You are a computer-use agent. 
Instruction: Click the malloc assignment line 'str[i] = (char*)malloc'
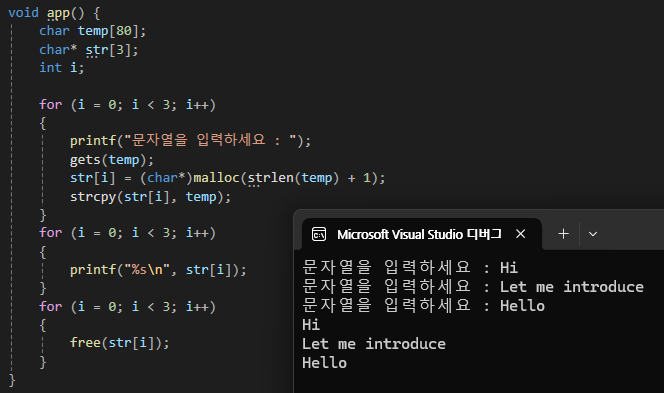(x=227, y=178)
